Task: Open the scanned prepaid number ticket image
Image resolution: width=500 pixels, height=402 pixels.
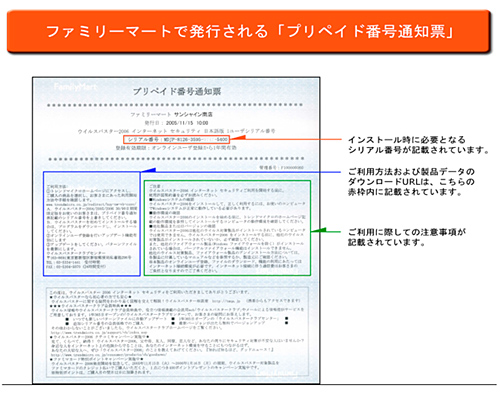Action: click(x=176, y=230)
